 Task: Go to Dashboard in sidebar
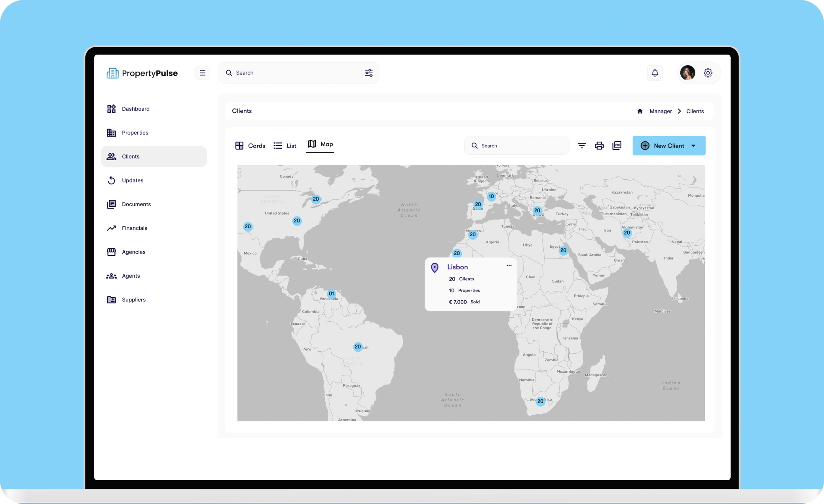point(154,109)
